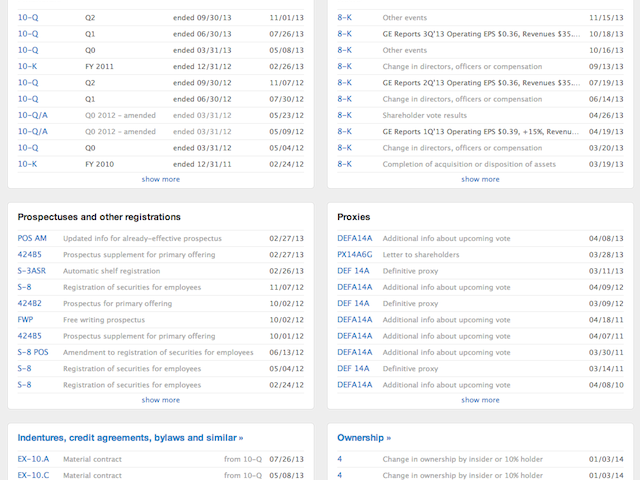Show more prospectuses and other registrations
The width and height of the screenshot is (640, 480).
tap(160, 400)
